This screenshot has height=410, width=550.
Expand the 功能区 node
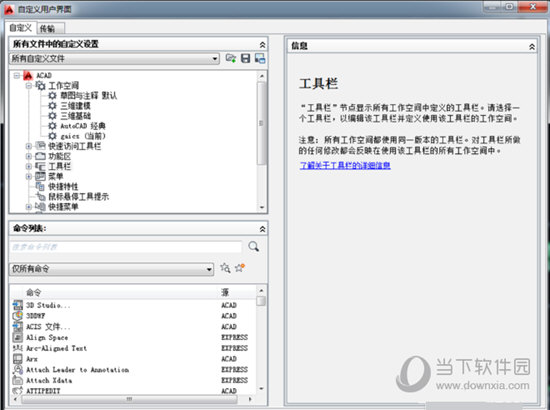pos(29,156)
